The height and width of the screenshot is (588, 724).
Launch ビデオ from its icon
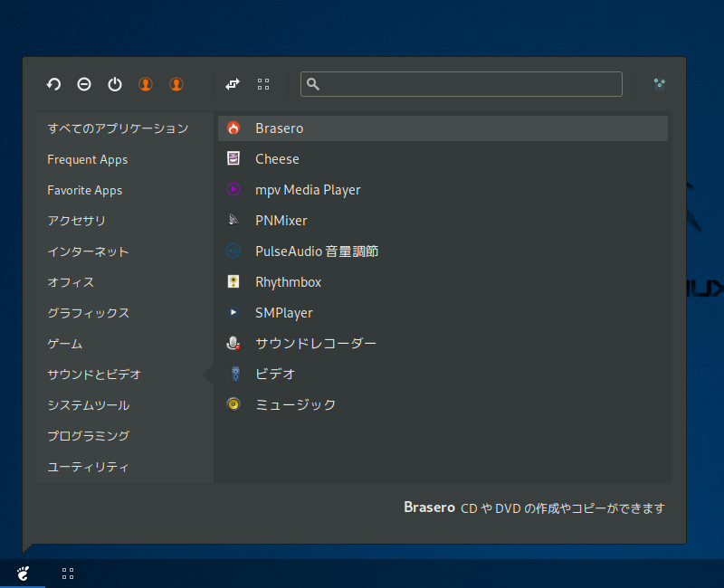tap(235, 374)
